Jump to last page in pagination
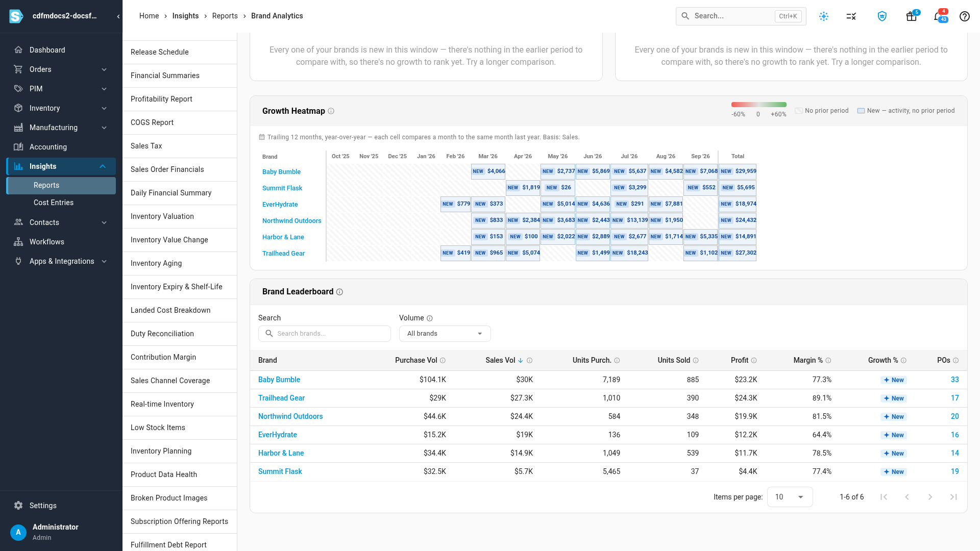Image resolution: width=980 pixels, height=551 pixels. 953,497
